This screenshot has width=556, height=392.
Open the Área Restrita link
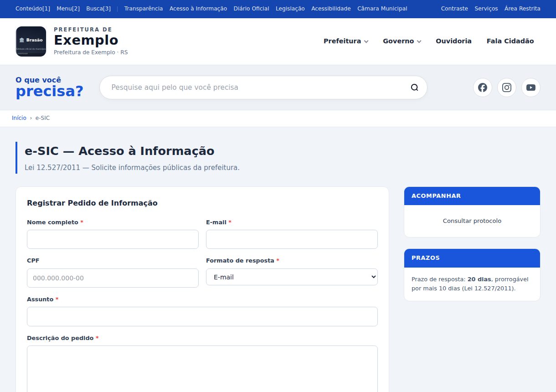522,9
